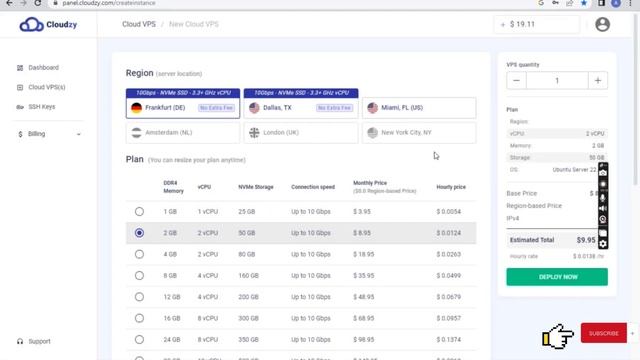640x360 pixels.
Task: Click the US flag icon on Miami
Action: tap(372, 108)
